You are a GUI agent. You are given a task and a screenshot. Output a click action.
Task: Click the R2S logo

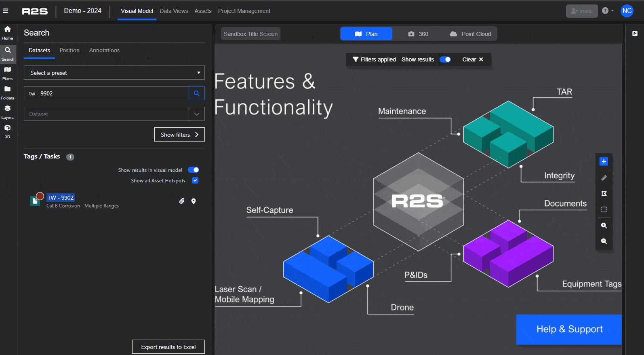(35, 11)
